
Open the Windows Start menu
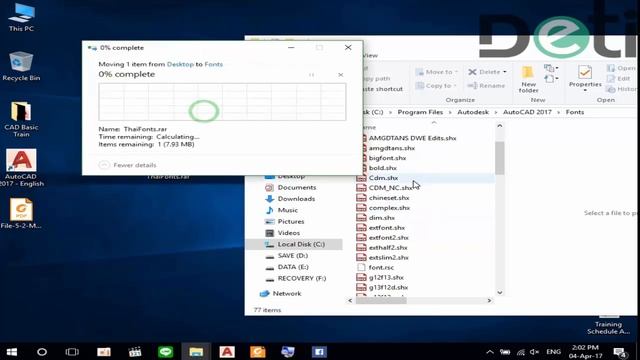[x=12, y=352]
